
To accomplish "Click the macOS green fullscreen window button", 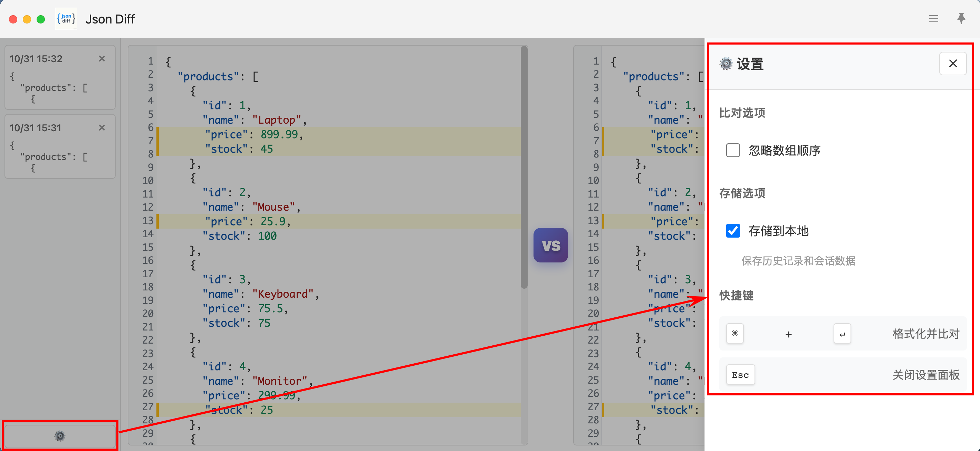I will tap(41, 19).
